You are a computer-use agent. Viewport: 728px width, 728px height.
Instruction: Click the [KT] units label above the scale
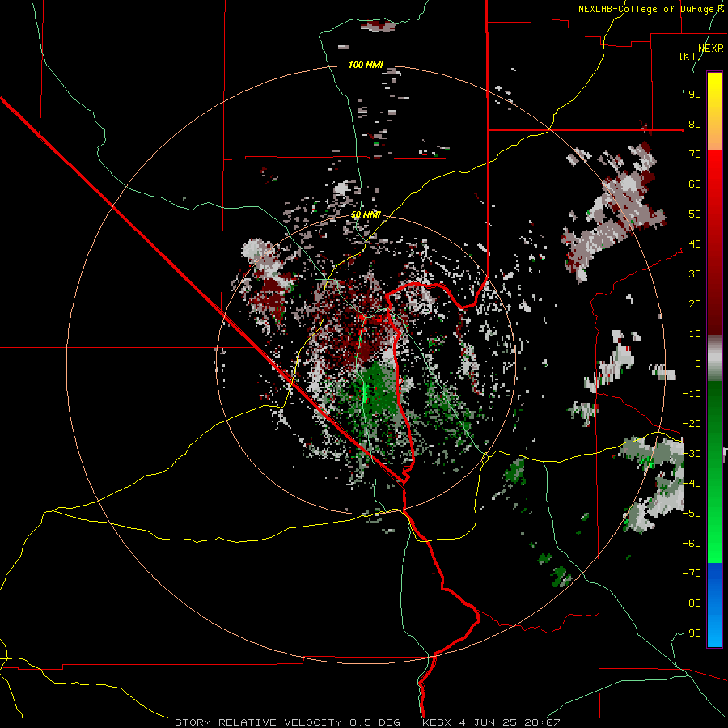point(691,56)
